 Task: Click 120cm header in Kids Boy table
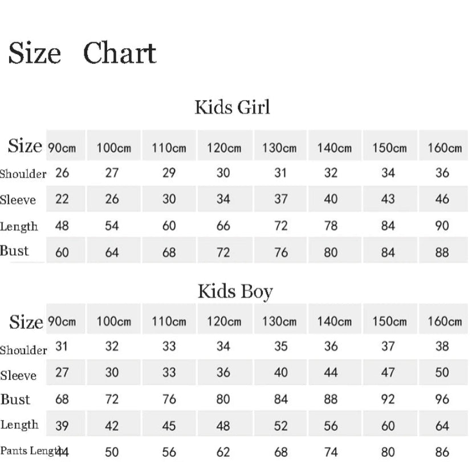click(223, 322)
